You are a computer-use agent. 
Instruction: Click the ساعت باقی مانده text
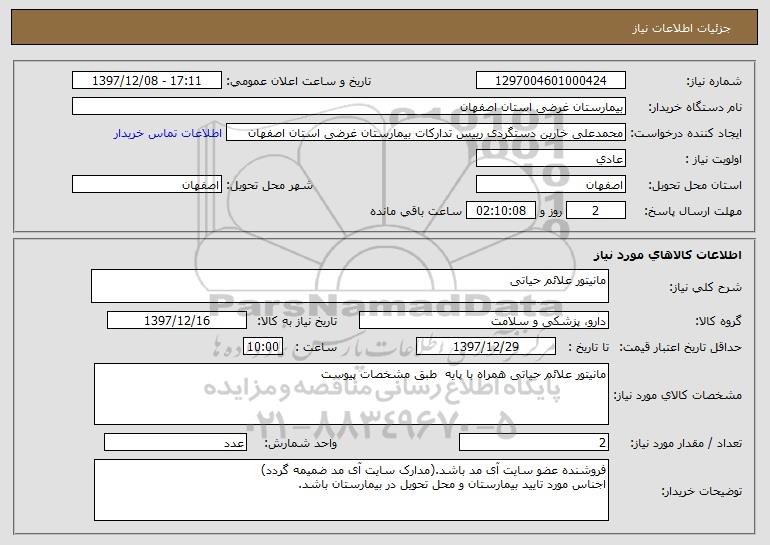(416, 211)
